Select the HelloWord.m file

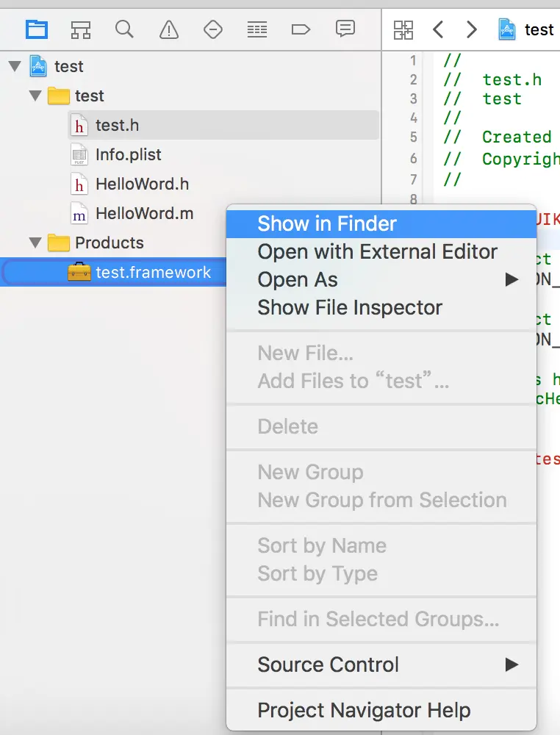144,213
